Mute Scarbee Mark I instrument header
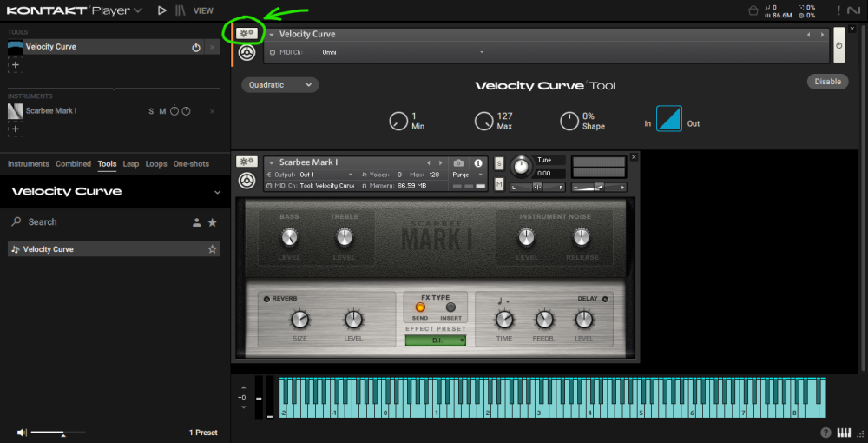The height and width of the screenshot is (443, 868). pos(499,184)
